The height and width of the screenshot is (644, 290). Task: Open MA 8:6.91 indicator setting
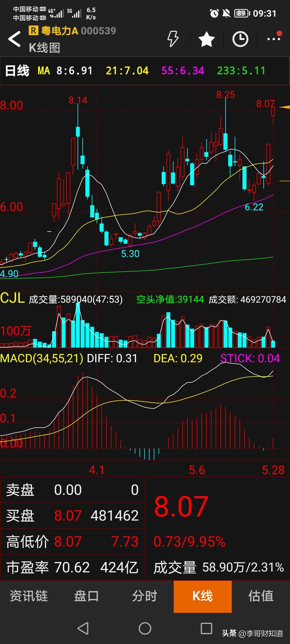click(65, 71)
